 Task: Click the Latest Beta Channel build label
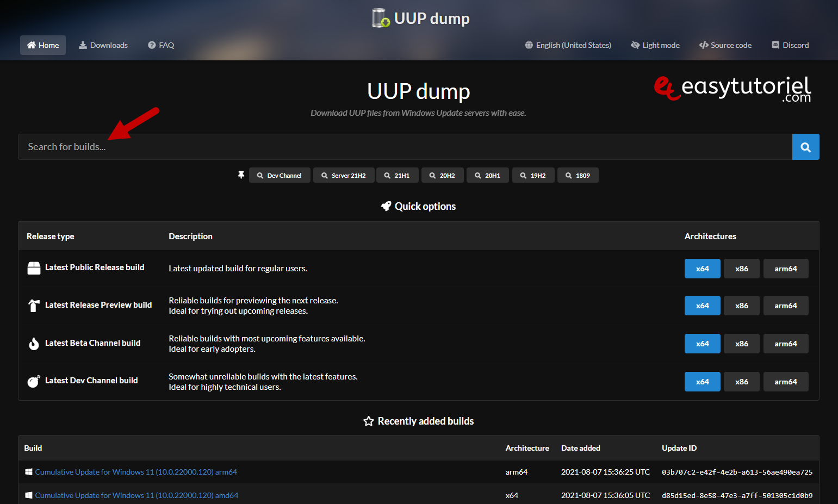92,343
